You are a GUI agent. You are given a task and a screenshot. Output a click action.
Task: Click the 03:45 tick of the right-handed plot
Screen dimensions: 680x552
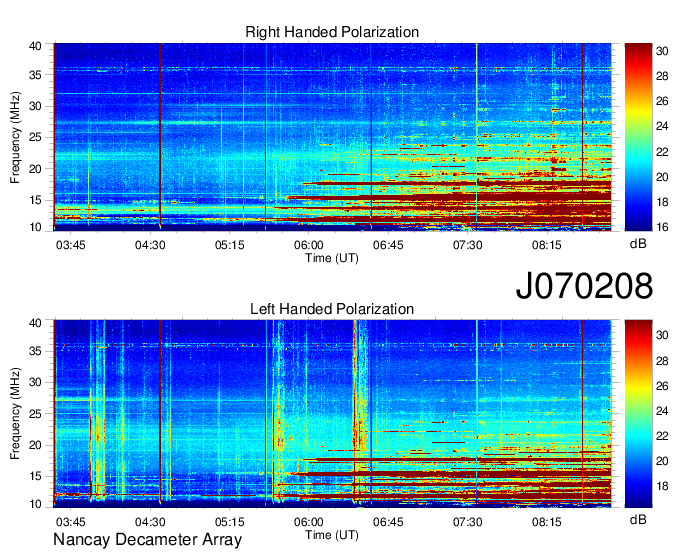click(x=71, y=245)
